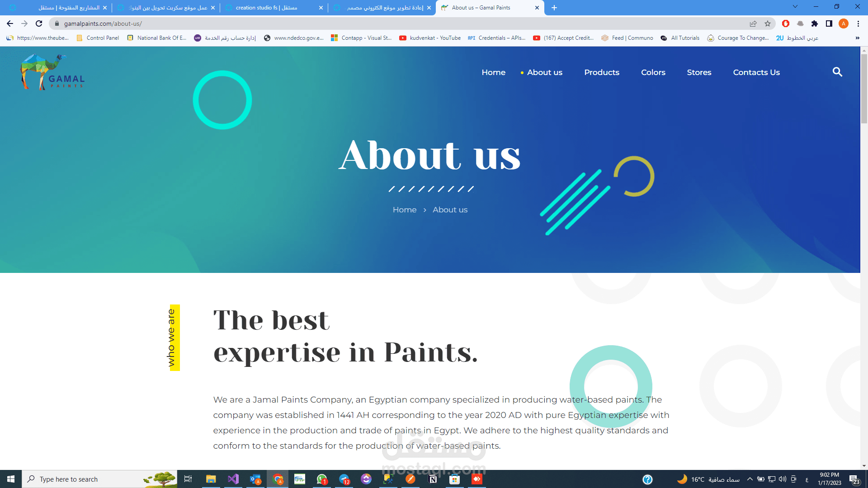Show hidden system tray icons

point(750,479)
